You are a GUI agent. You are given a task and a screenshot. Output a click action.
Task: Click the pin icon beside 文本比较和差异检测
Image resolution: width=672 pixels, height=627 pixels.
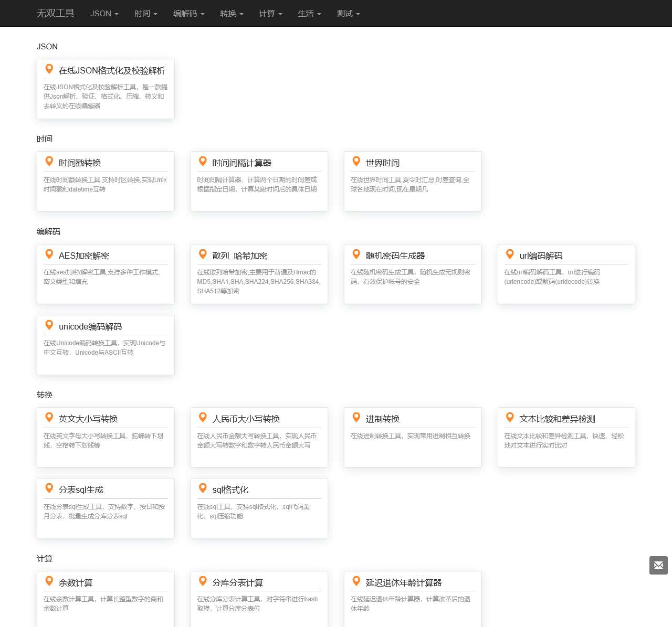pos(510,418)
